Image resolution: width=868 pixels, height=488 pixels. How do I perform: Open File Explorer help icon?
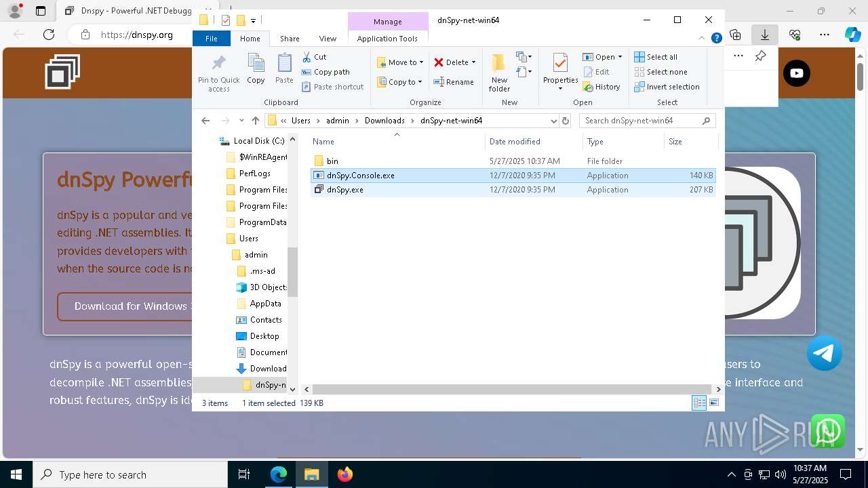pos(716,39)
